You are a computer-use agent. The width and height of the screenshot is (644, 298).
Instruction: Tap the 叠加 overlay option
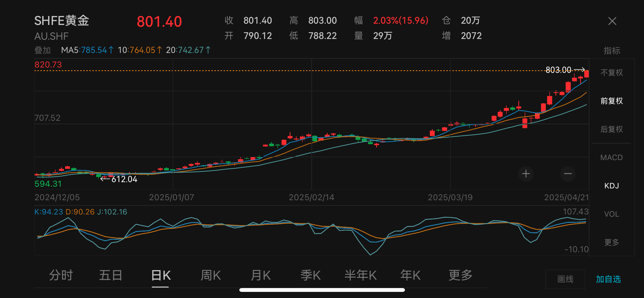[x=42, y=50]
